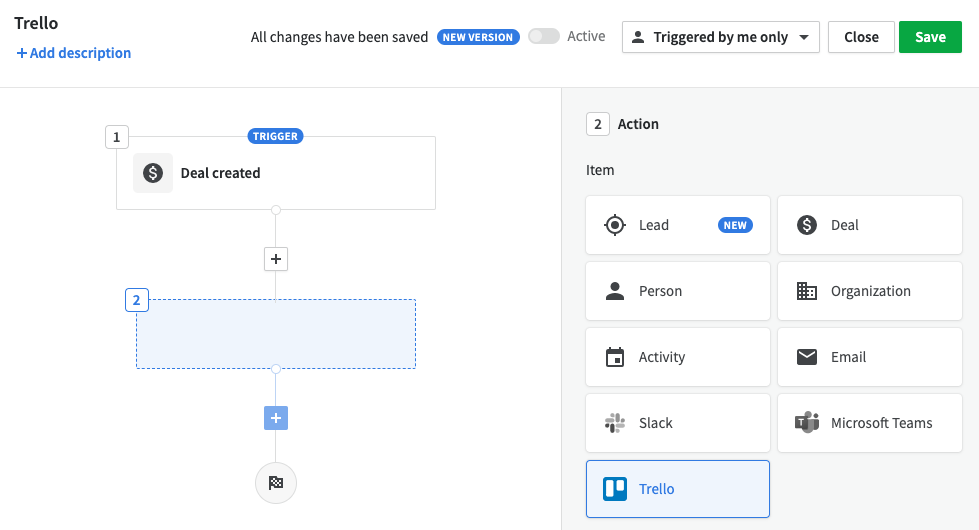Open the Triggered by me only dropdown

[x=720, y=37]
